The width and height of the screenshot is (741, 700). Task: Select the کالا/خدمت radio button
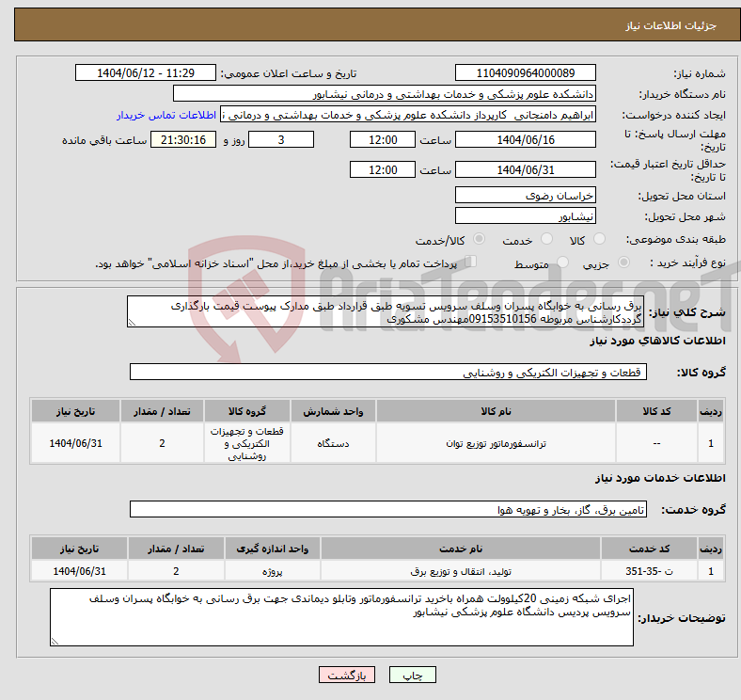[479, 239]
